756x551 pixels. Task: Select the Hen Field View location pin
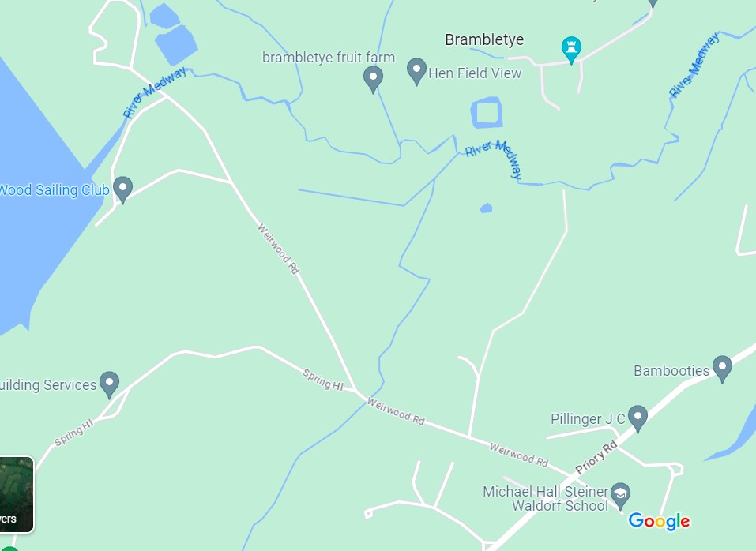click(x=416, y=72)
